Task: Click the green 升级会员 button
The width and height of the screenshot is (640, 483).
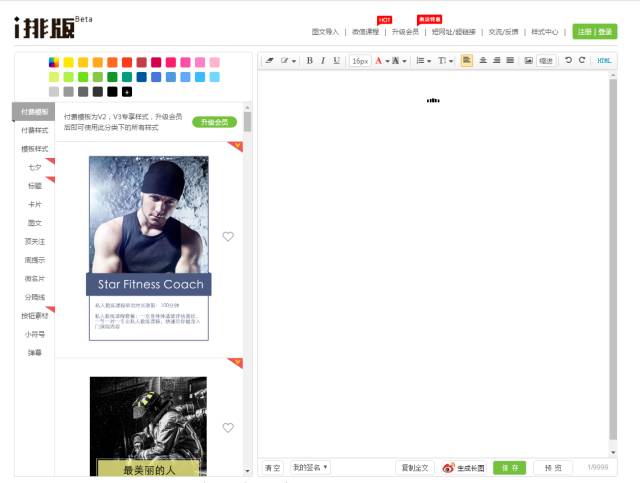Action: click(214, 122)
